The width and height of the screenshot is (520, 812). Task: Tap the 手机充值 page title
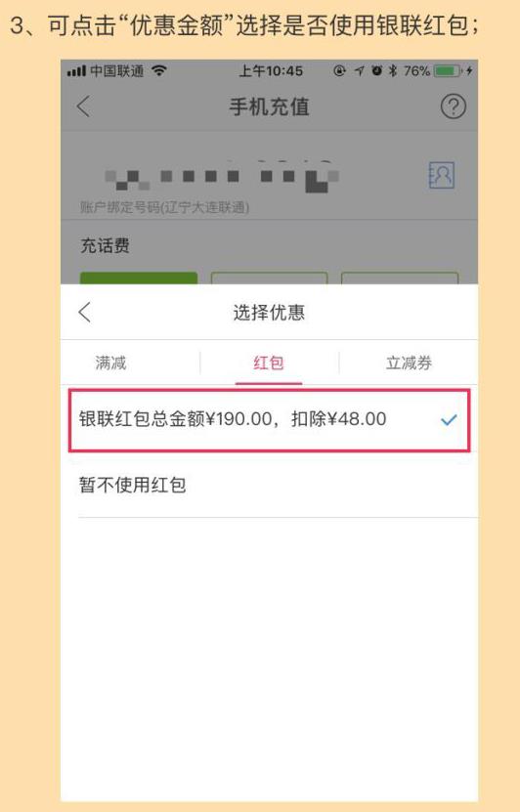tap(270, 107)
